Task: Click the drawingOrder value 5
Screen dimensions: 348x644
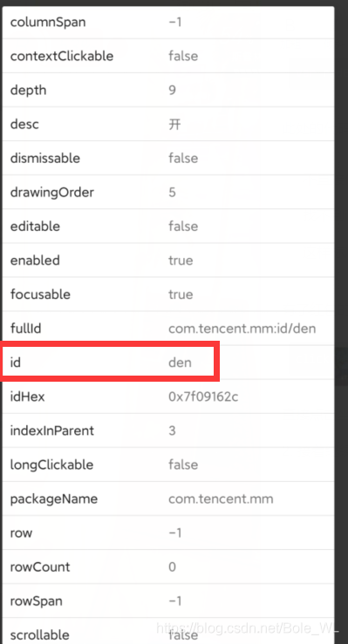Action: coord(172,193)
